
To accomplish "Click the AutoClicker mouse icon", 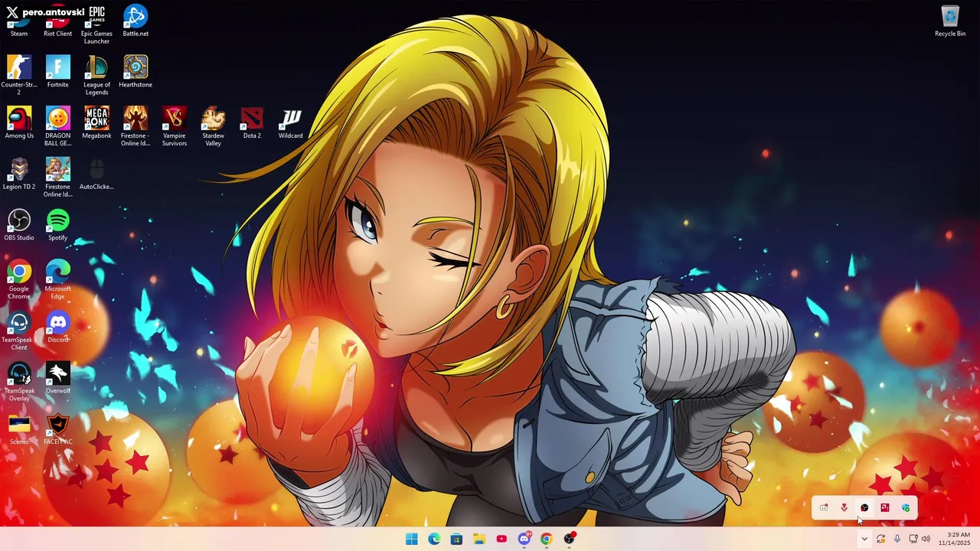I will point(96,174).
